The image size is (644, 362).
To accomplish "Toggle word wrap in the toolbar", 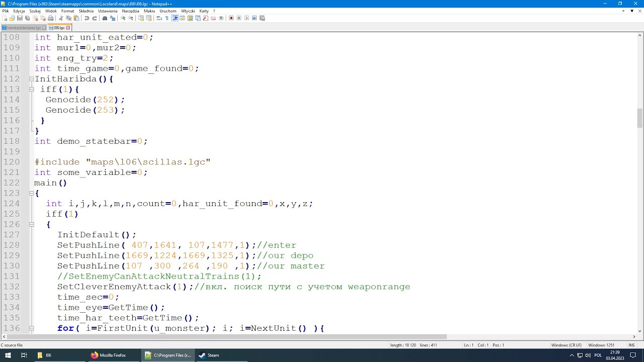I will pos(159,18).
